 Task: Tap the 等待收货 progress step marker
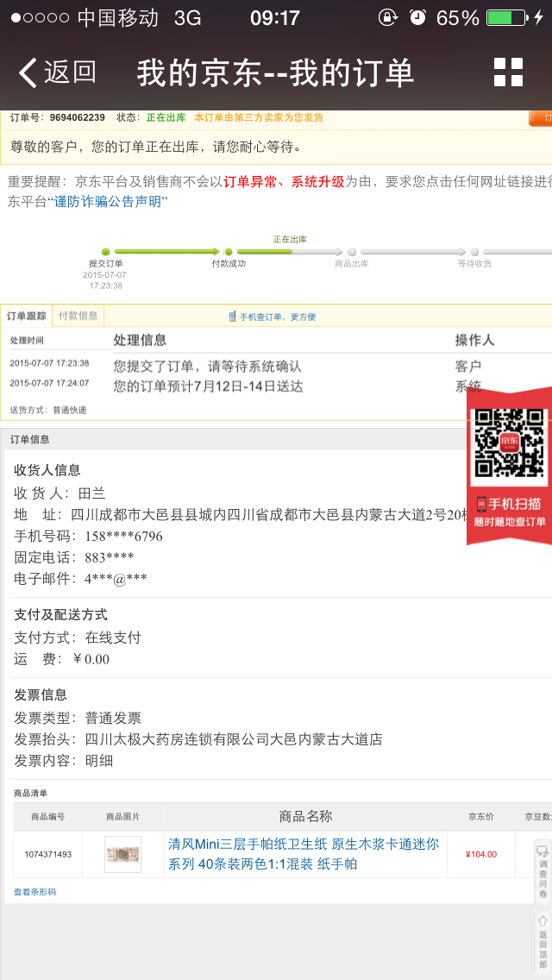(474, 252)
